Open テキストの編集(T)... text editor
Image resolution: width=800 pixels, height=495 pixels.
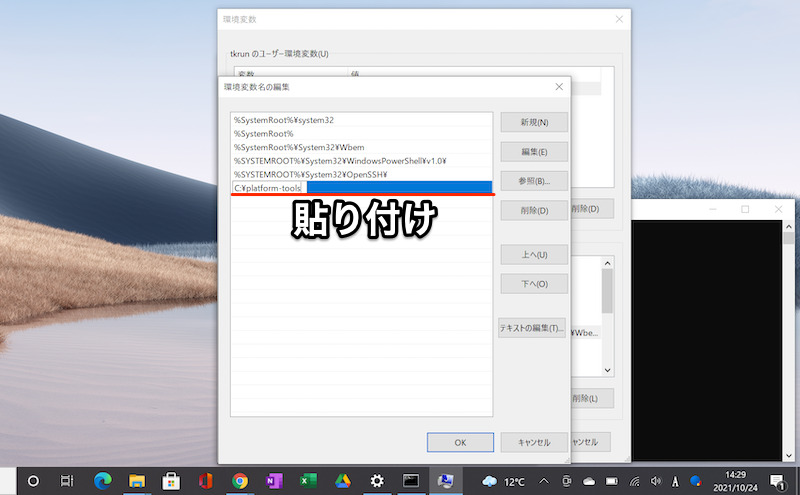[534, 329]
